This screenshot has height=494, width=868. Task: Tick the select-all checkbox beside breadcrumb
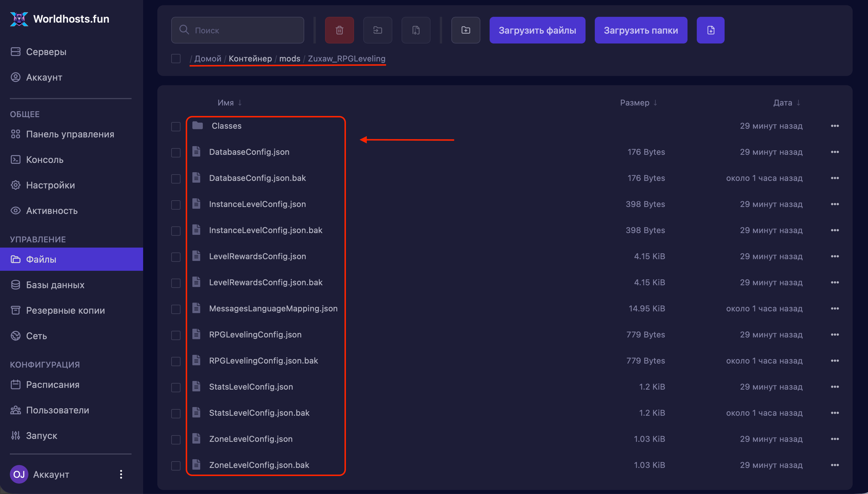(176, 59)
